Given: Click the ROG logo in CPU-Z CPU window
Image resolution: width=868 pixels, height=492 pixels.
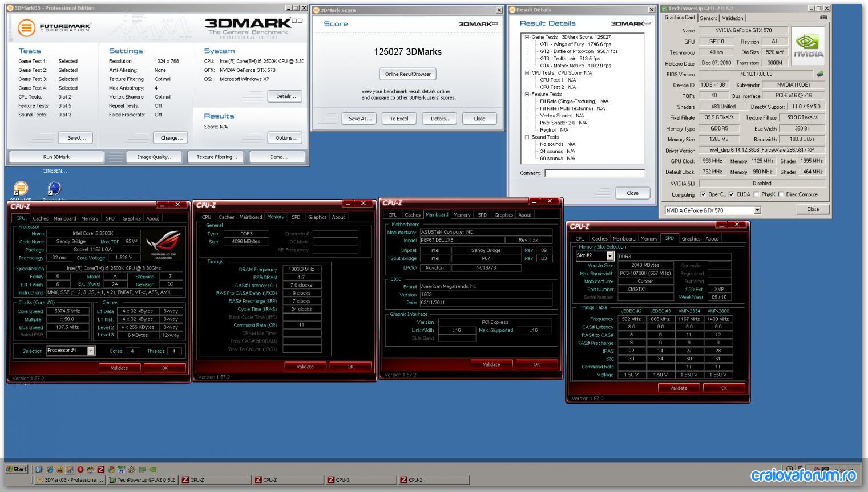Looking at the screenshot, I should pyautogui.click(x=165, y=245).
